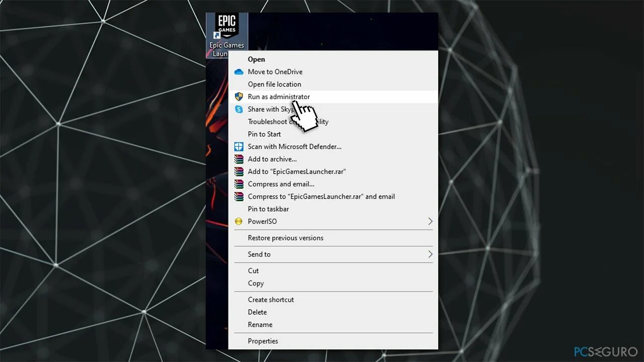Choose Open from the context menu
Screen dimensions: 644x362
333,59
